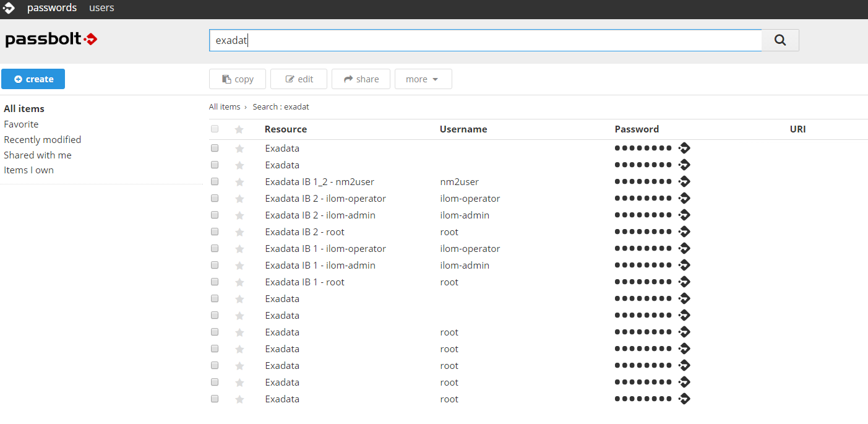Screen dimensions: 868x424
Task: Click the passbolt key icon for Exadata IB 2 - root
Action: click(684, 231)
